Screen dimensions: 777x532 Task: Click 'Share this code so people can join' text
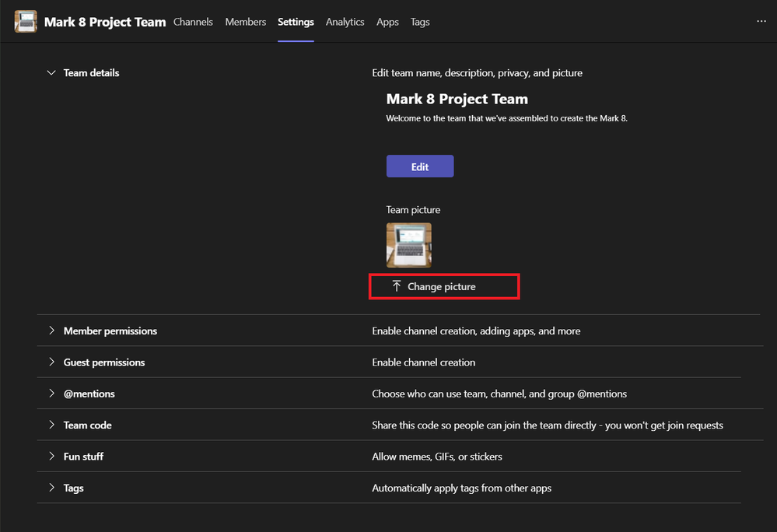[x=548, y=425]
